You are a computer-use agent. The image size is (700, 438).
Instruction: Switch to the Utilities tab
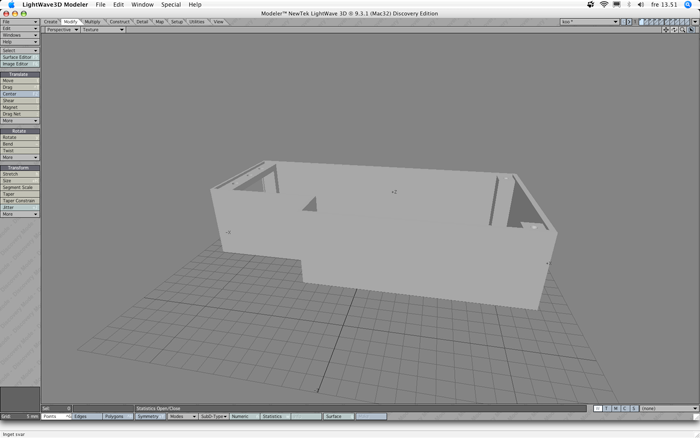[196, 22]
